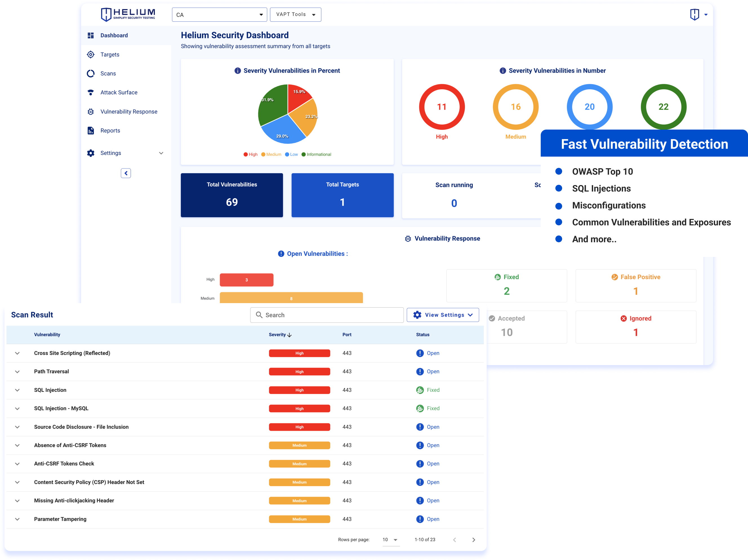The height and width of the screenshot is (560, 748).
Task: Click the Dashboard icon in the sidebar
Action: click(91, 35)
